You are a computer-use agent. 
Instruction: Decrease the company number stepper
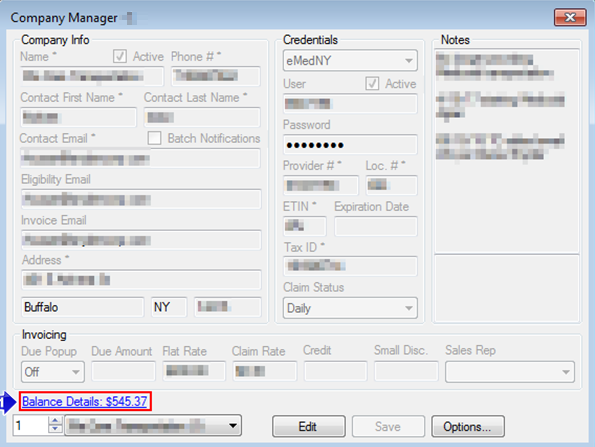coord(55,429)
